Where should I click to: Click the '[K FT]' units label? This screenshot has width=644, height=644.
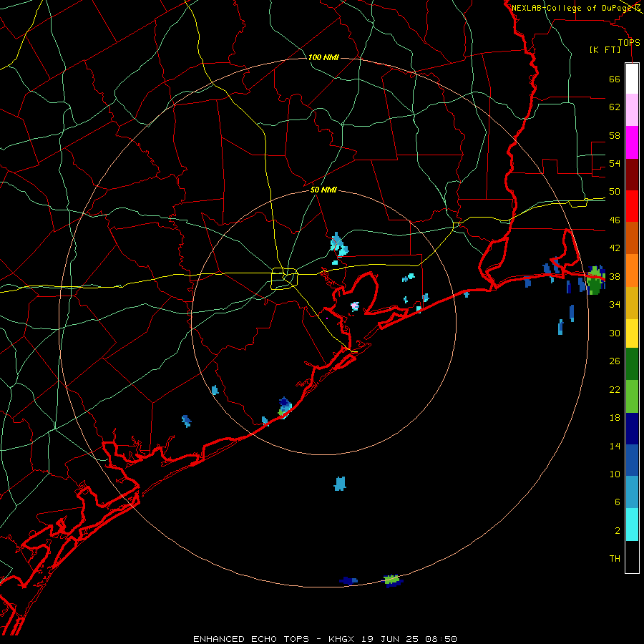605,50
